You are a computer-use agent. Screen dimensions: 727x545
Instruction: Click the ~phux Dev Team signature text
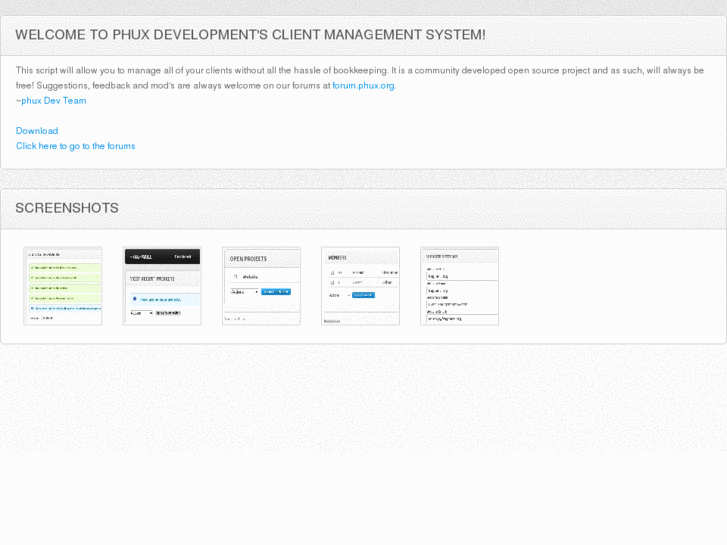coord(51,101)
